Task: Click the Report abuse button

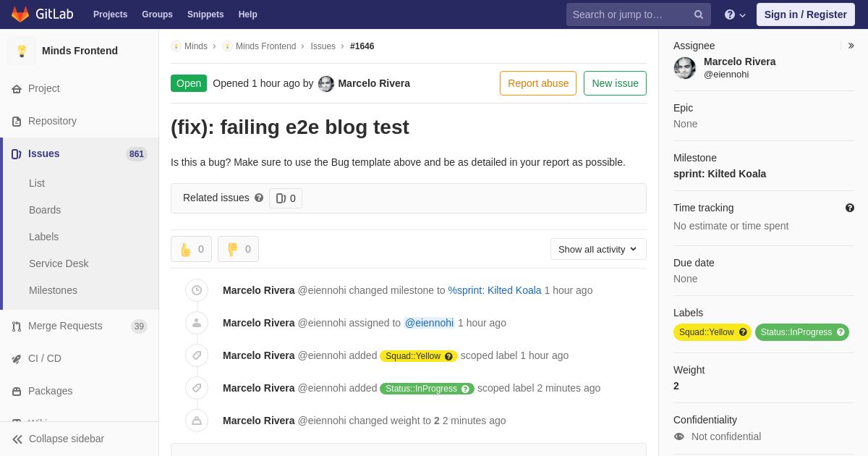Action: 538,83
